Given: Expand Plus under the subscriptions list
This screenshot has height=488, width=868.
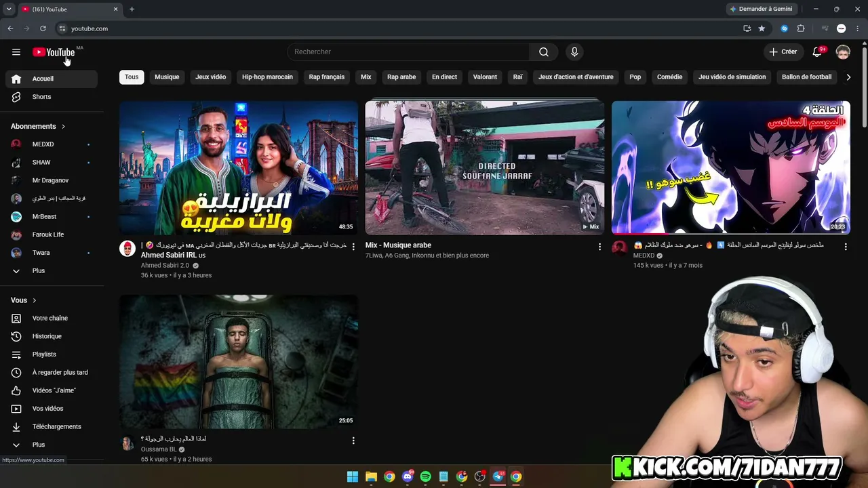Looking at the screenshot, I should [x=52, y=271].
